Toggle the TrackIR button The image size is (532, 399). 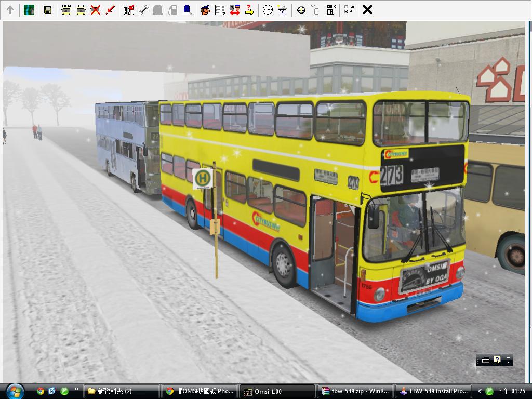330,10
